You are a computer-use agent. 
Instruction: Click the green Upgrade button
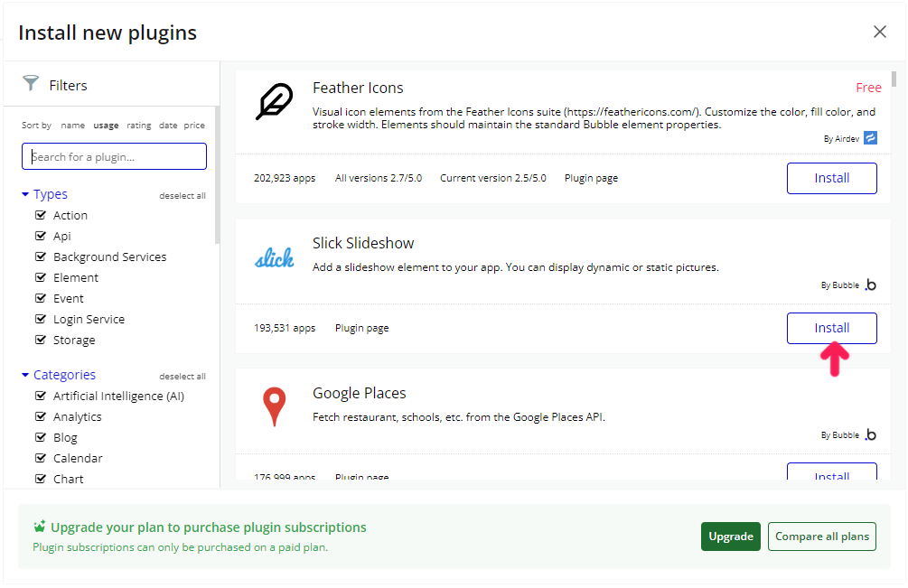(x=731, y=537)
